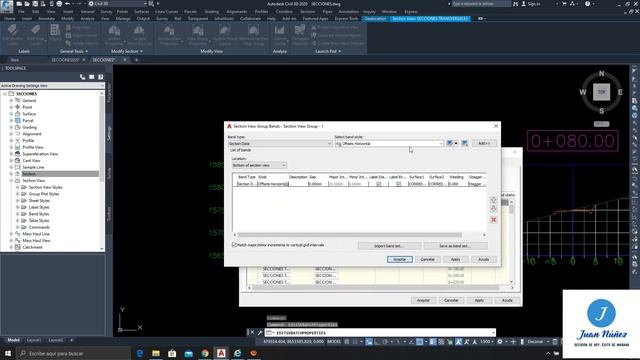This screenshot has height=360, width=640.
Task: Click the Gap value cell in band row
Action: point(317,184)
